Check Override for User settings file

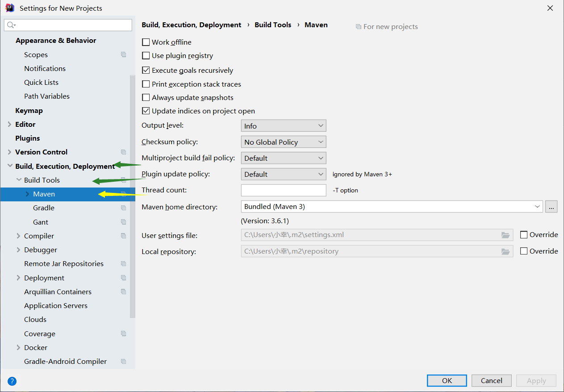524,235
